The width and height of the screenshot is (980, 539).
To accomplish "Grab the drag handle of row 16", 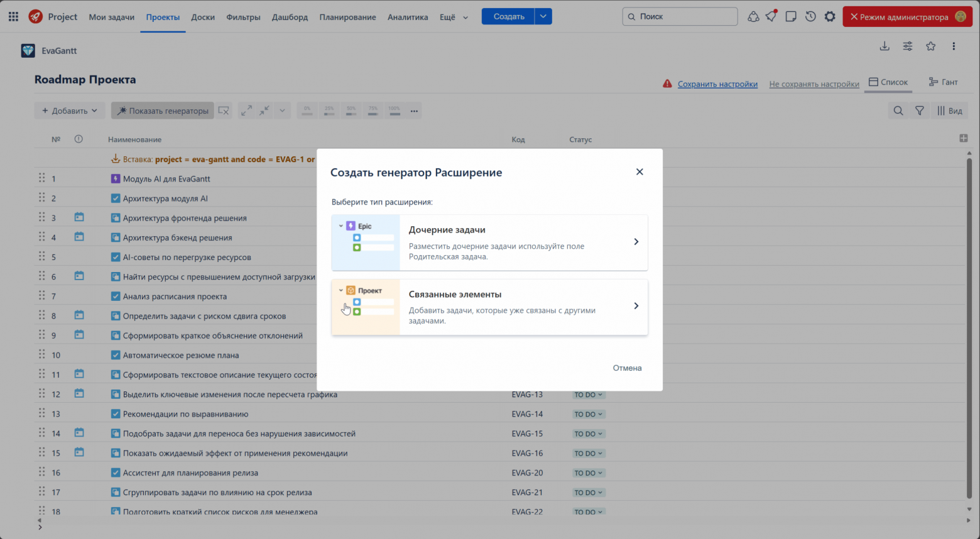I will point(42,472).
